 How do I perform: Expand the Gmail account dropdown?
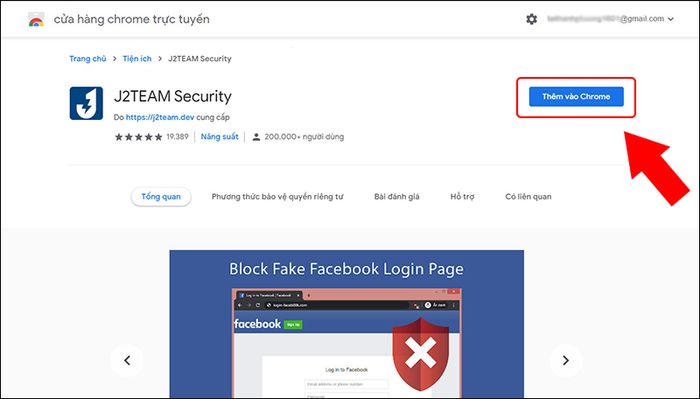pyautogui.click(x=671, y=19)
